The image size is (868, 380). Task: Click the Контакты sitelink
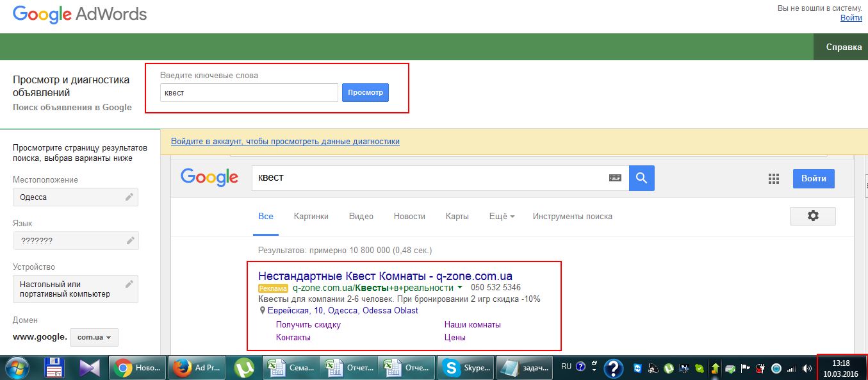293,337
